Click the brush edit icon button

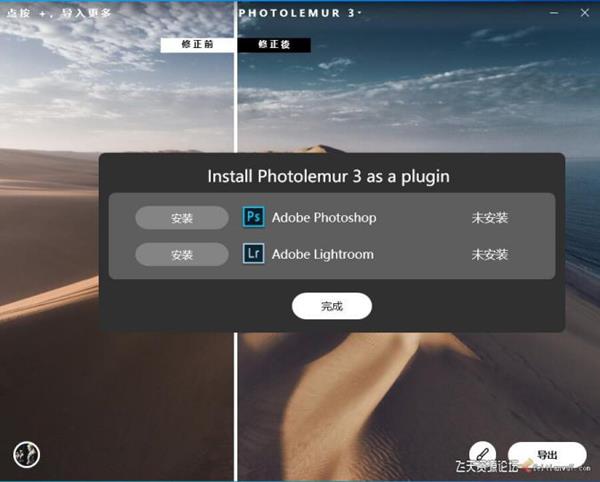482,455
